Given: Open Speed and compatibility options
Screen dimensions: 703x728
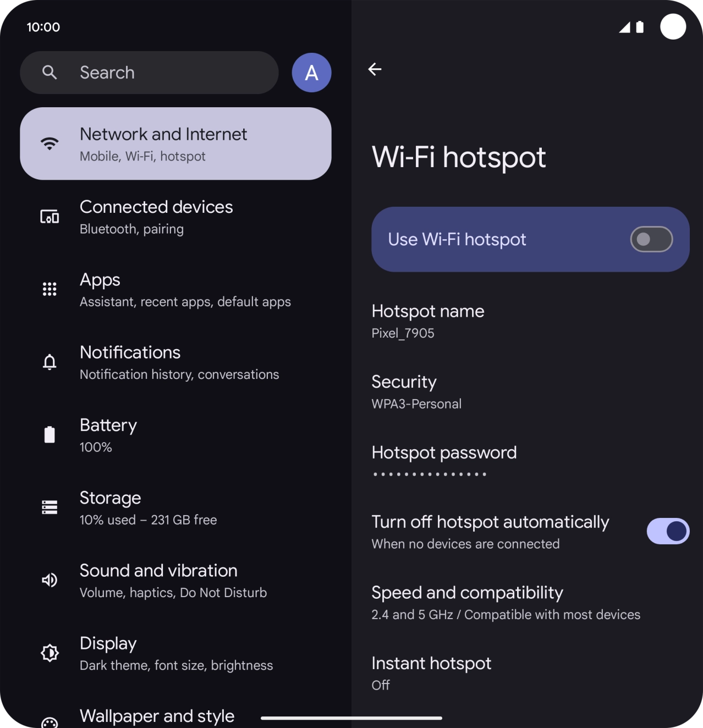Looking at the screenshot, I should [x=467, y=602].
